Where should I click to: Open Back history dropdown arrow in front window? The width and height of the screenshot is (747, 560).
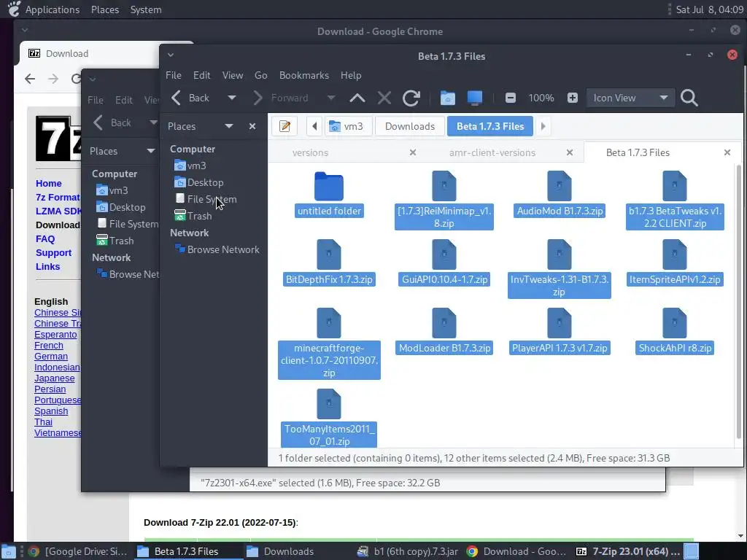coord(232,98)
